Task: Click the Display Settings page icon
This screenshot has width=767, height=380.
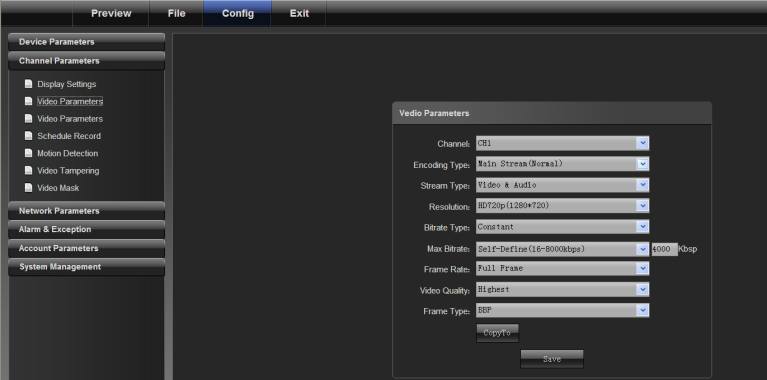Action: tap(28, 84)
